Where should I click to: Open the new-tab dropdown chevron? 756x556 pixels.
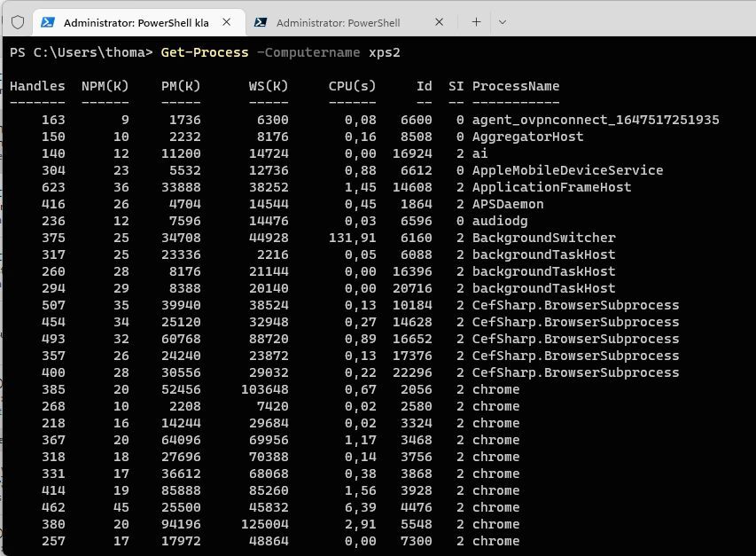pos(502,21)
